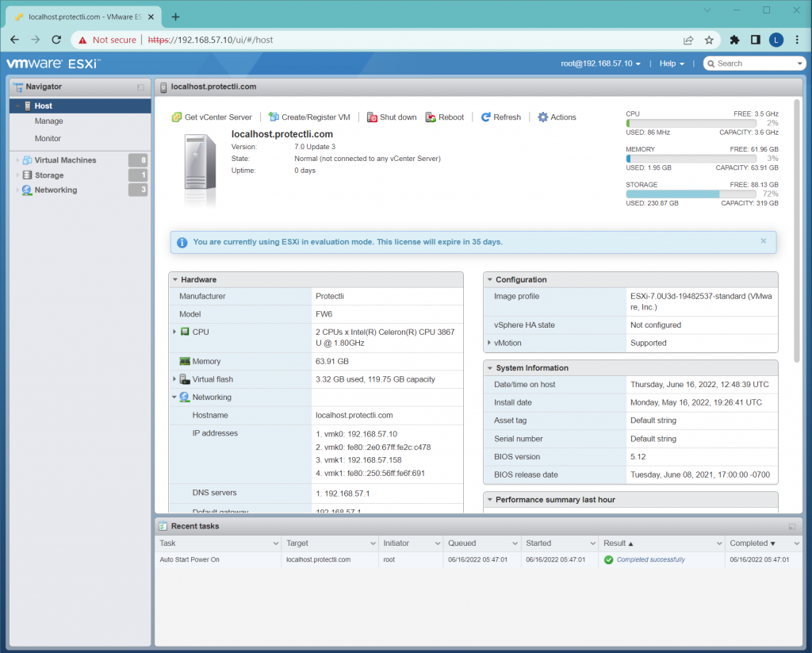Click the Networking icon in Hardware panel
The width and height of the screenshot is (812, 653).
pyautogui.click(x=185, y=398)
